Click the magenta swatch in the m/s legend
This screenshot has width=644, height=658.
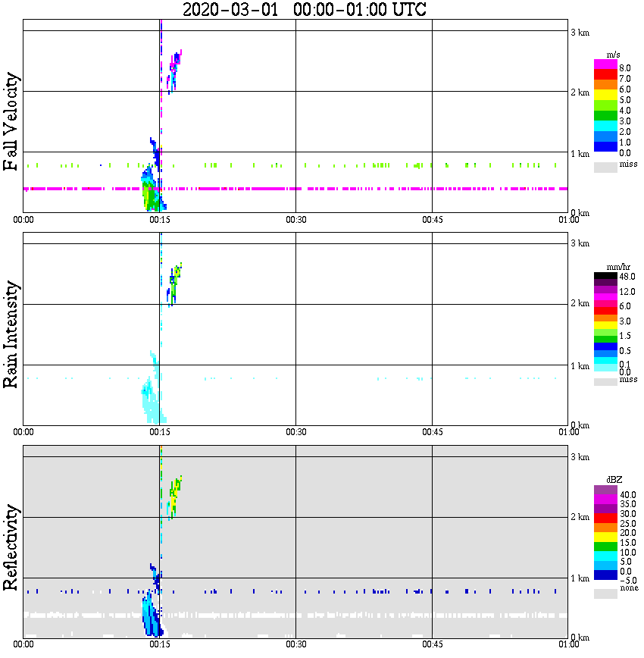(605, 64)
